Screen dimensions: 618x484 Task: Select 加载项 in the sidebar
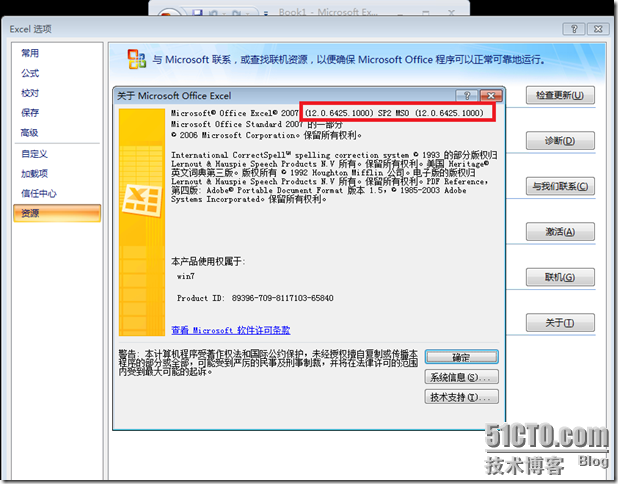coord(34,173)
